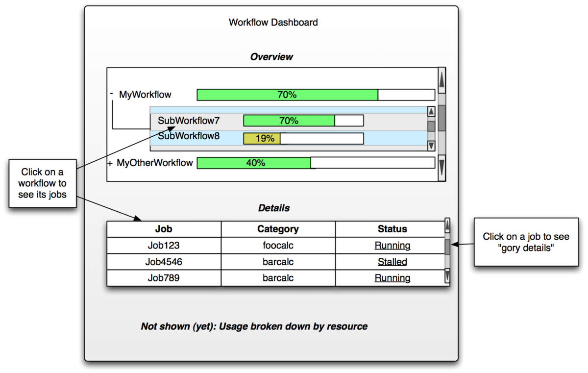Click the MyWorkflow 70% progress bar

coord(316,95)
